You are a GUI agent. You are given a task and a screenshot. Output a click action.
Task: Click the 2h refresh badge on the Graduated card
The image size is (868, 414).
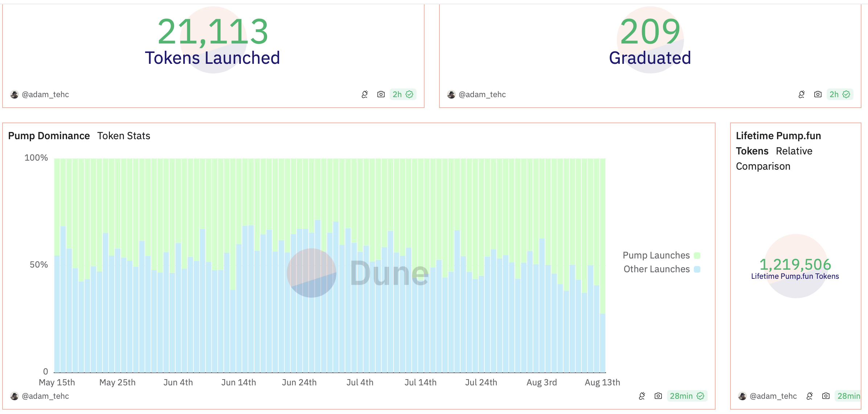[840, 94]
